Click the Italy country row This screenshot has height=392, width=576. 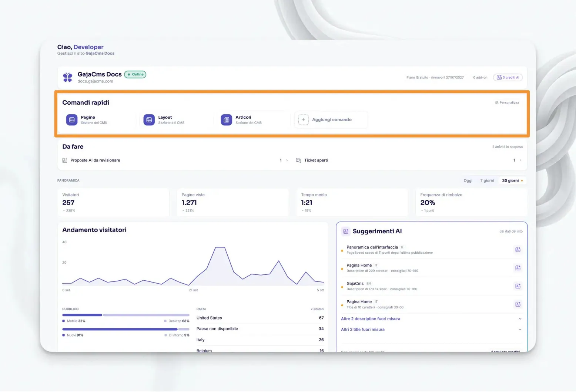[260, 340]
